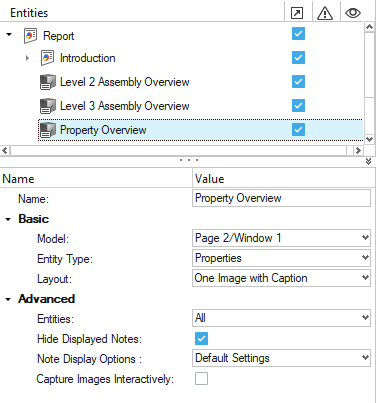Click the eye visibility column header icon
This screenshot has width=379, height=403.
(353, 13)
